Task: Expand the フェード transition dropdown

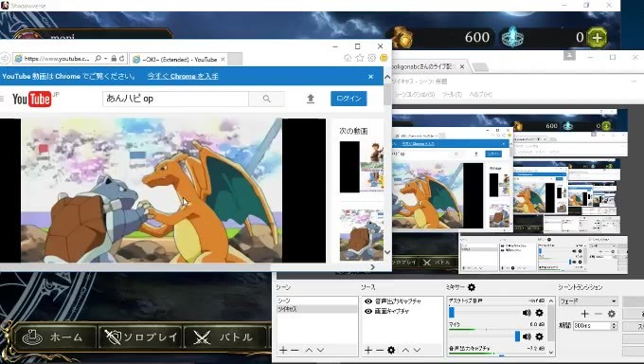Action: [x=614, y=301]
